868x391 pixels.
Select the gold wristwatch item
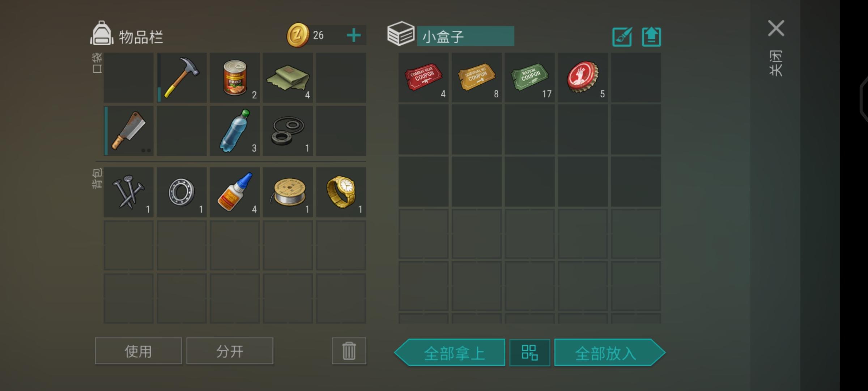[x=341, y=192]
